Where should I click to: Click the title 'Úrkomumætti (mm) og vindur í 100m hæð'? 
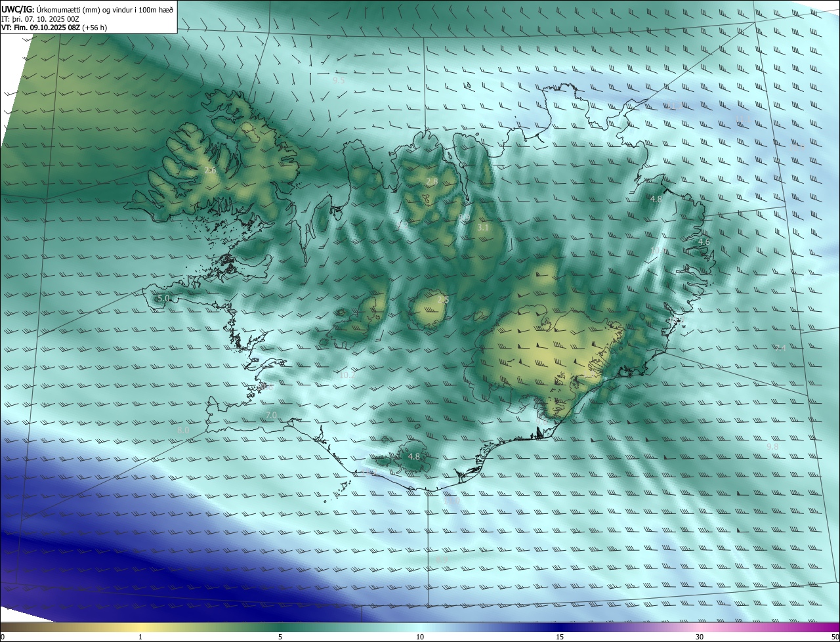tap(104, 9)
